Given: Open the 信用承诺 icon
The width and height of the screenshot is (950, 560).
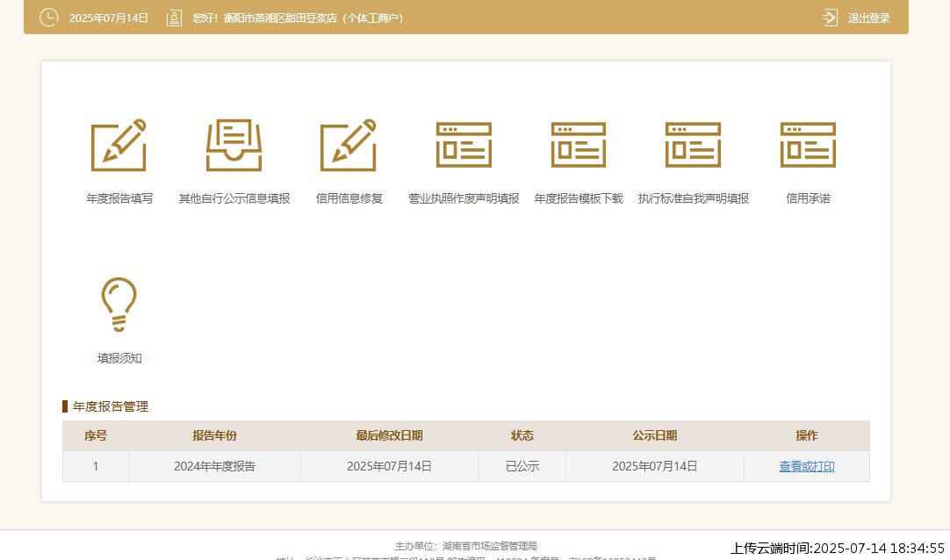Looking at the screenshot, I should coord(809,145).
